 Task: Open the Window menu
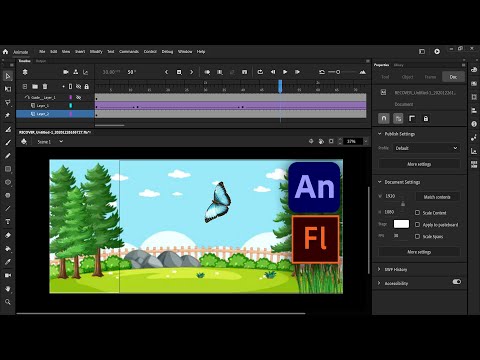(x=185, y=52)
